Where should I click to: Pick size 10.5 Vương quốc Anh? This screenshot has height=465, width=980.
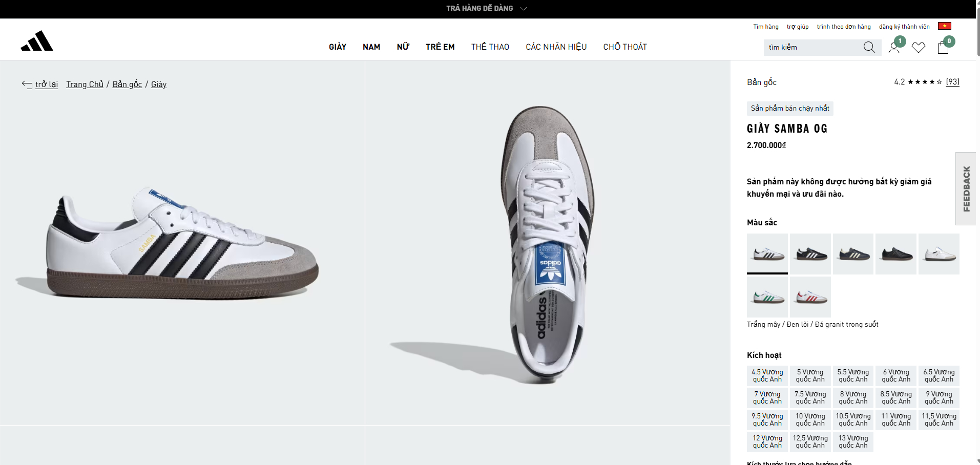853,420
